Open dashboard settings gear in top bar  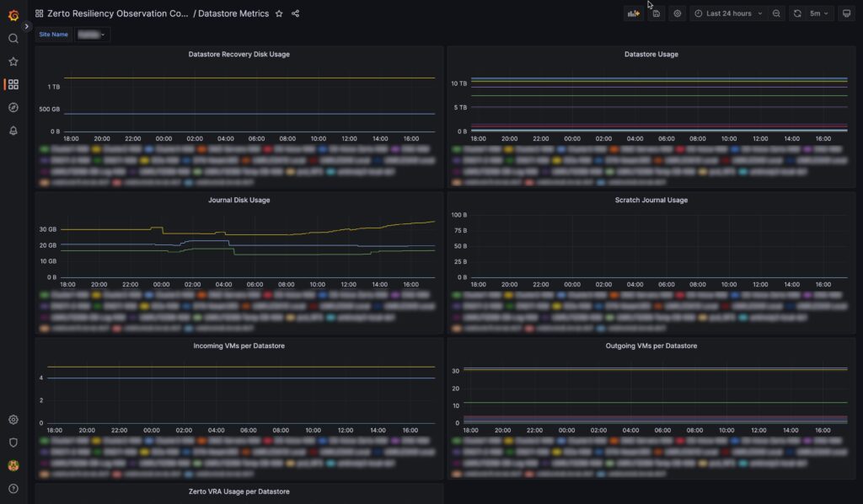point(678,13)
